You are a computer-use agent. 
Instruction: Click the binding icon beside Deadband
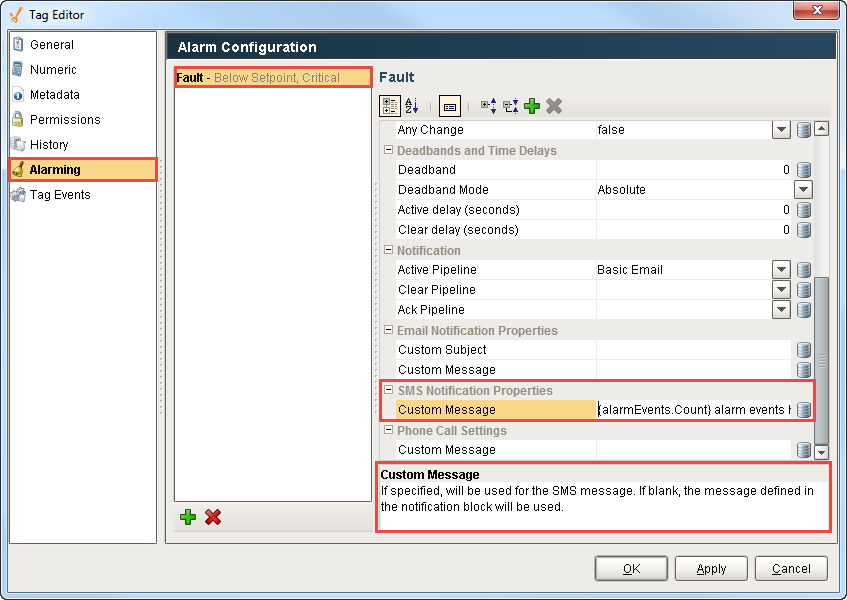804,169
